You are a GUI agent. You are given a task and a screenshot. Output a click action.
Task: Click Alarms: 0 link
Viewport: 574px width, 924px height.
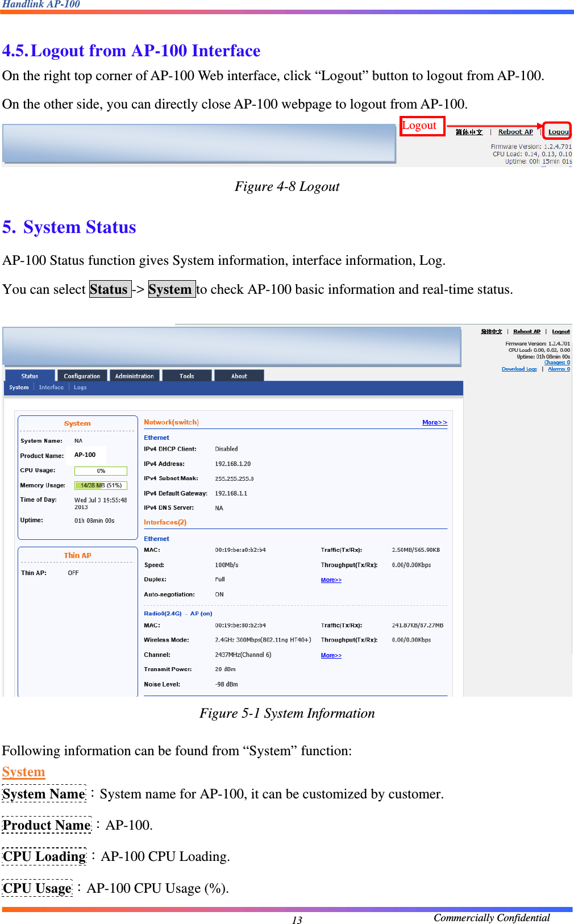click(559, 369)
